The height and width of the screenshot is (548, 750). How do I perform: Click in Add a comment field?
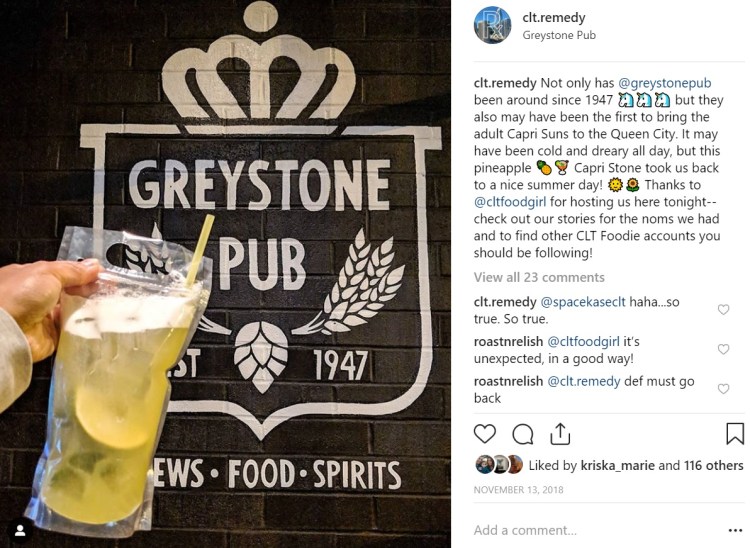click(598, 530)
